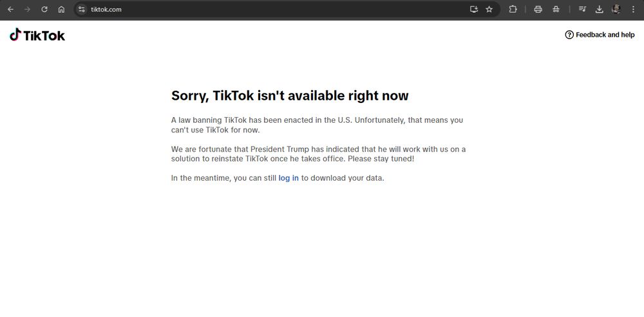
Task: Install TikTok app from address bar
Action: (x=474, y=9)
